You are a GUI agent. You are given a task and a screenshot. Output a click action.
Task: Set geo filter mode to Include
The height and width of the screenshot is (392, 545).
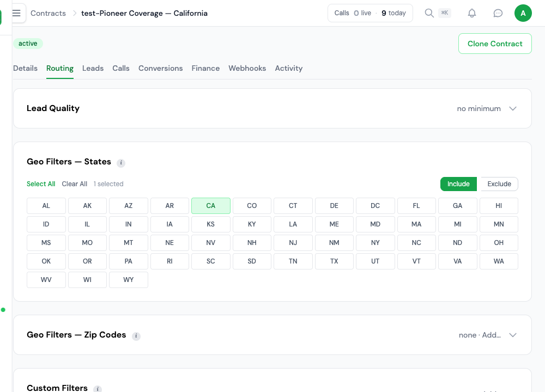click(x=458, y=184)
